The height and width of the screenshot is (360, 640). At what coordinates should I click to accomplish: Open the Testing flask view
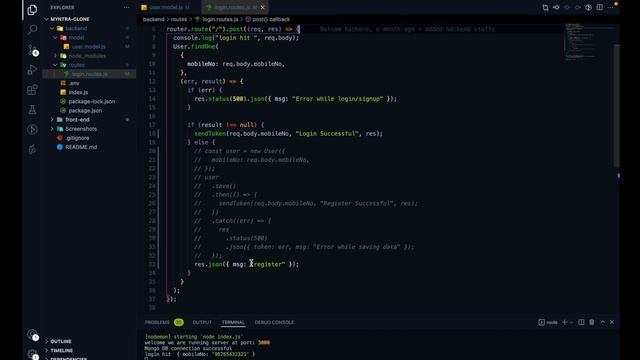pos(32,109)
